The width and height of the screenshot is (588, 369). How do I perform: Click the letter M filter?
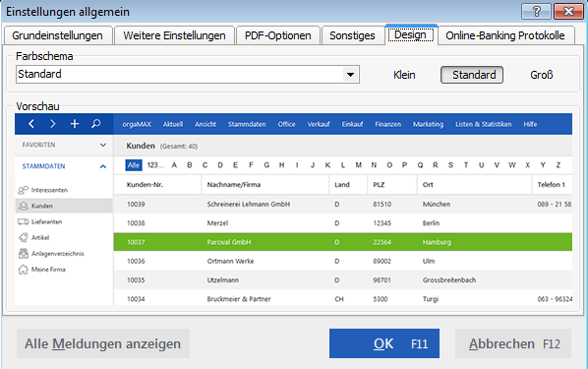(x=359, y=165)
